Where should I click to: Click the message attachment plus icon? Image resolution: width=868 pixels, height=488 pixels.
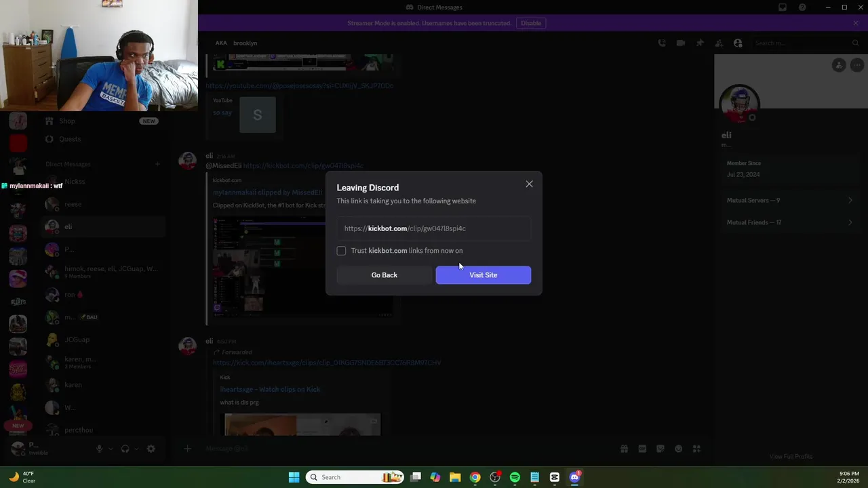188,448
